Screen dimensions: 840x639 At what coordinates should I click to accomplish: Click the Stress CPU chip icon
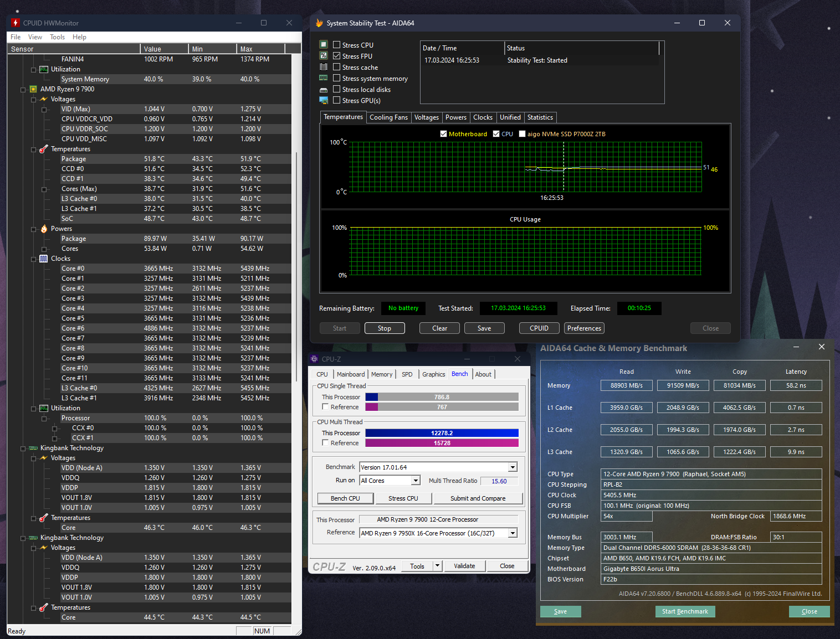pyautogui.click(x=324, y=45)
